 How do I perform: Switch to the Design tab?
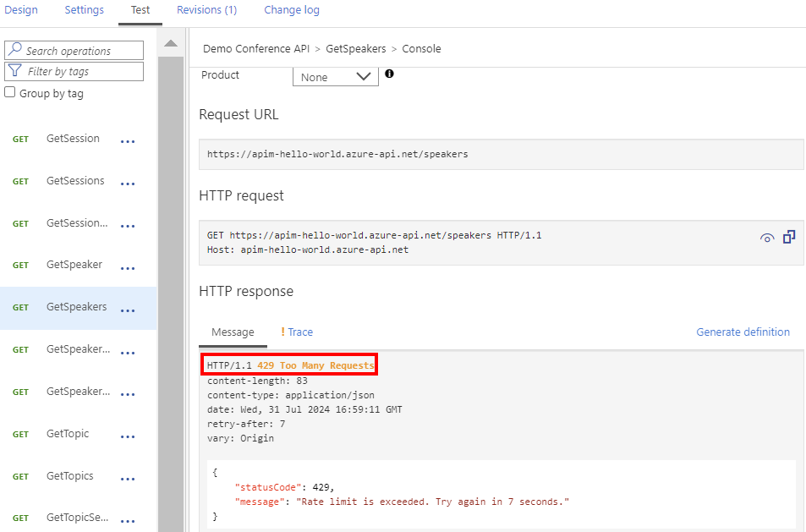[x=21, y=10]
